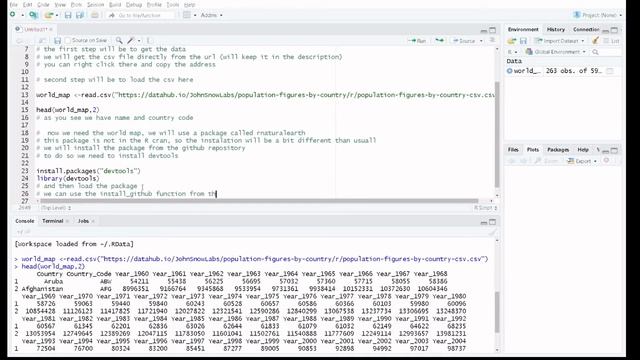This screenshot has height=360, width=640.
Task: Open the R language selector dropdown
Action: tap(512, 52)
